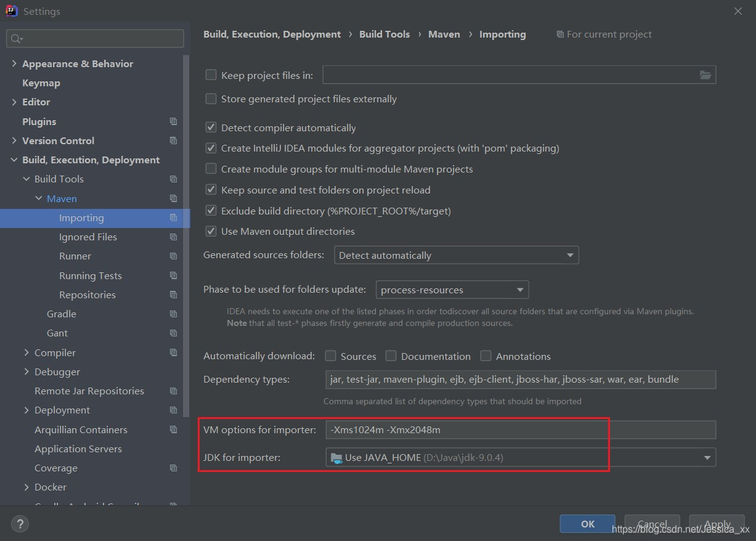Go to Maven breadcrumb
This screenshot has height=541, width=756.
pos(444,35)
